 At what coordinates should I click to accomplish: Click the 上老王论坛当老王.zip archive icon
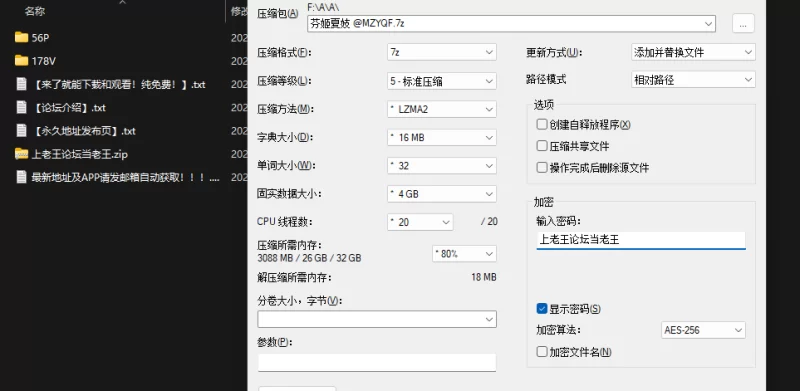tap(21, 154)
